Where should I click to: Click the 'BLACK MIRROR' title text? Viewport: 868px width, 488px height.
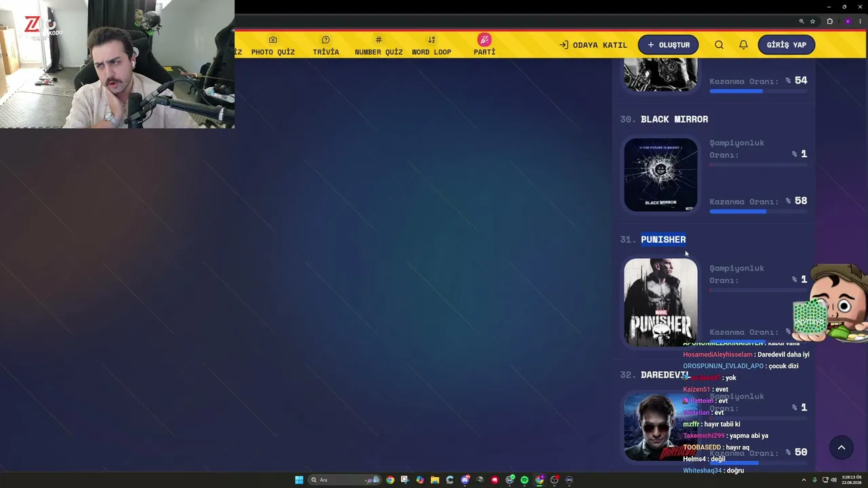[x=674, y=119]
